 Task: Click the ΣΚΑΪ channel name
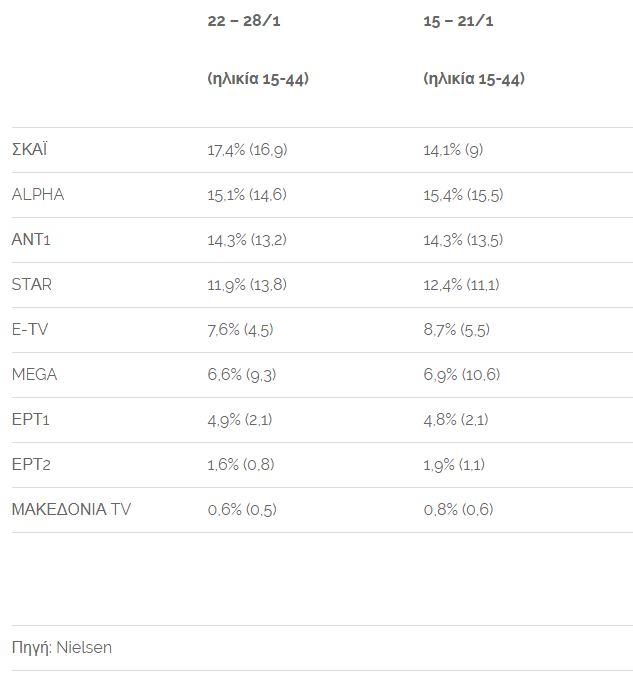pyautogui.click(x=30, y=150)
